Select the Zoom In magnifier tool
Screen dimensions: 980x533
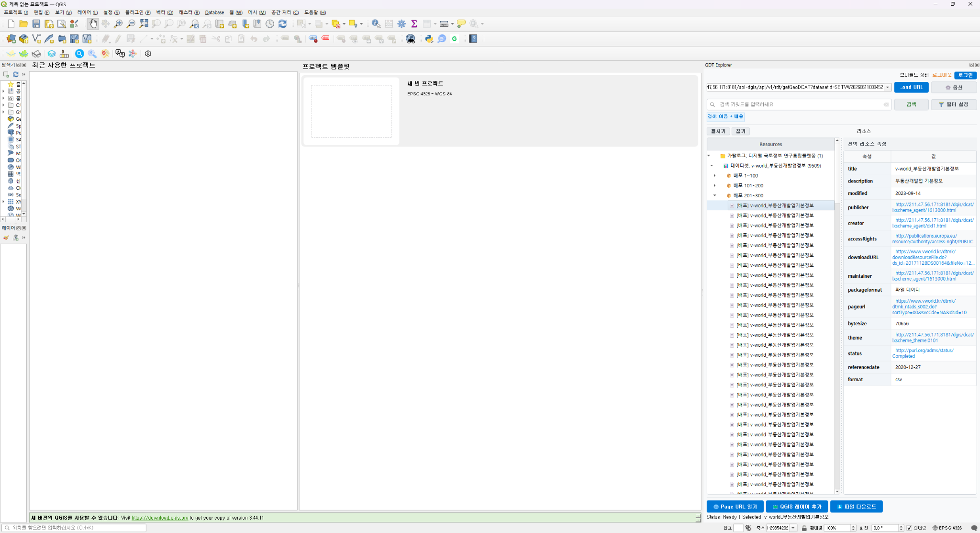(118, 24)
